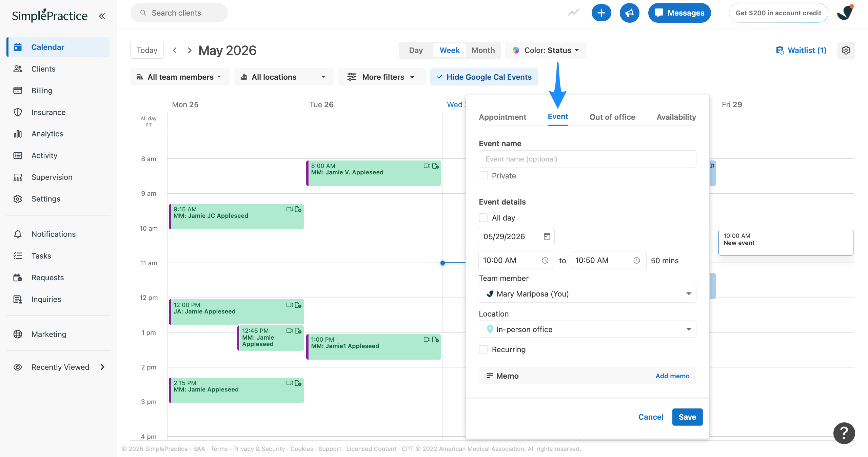Viewport: 868px width, 457px height.
Task: Click note icon on 9:15 AM appointment
Action: 298,209
